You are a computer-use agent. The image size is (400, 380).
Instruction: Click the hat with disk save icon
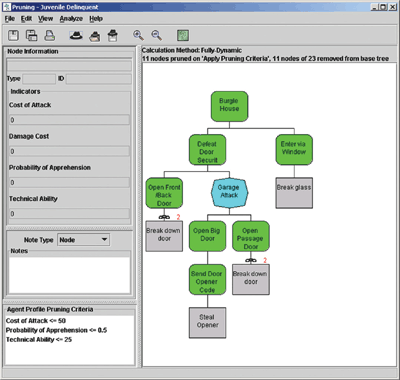(x=113, y=35)
